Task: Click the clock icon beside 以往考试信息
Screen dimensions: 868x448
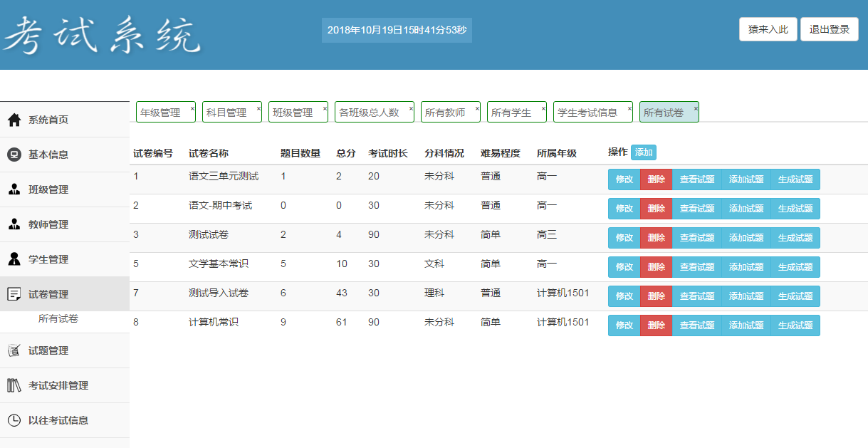Action: [13, 420]
